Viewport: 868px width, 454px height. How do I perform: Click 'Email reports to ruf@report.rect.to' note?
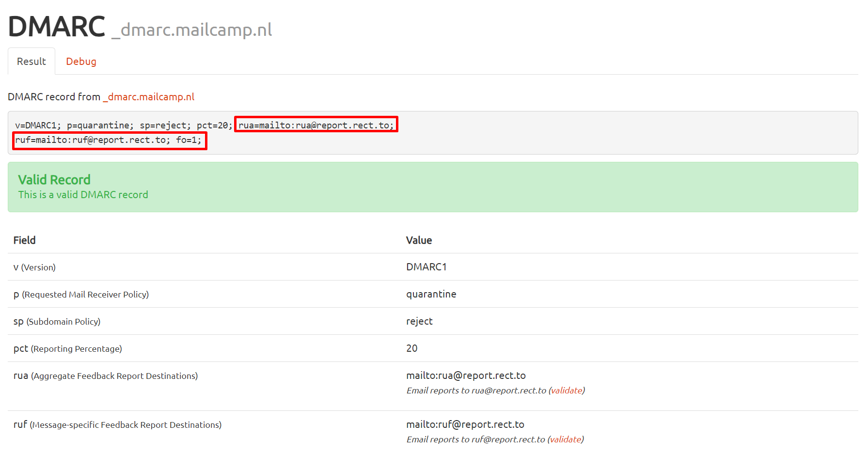[x=476, y=439]
